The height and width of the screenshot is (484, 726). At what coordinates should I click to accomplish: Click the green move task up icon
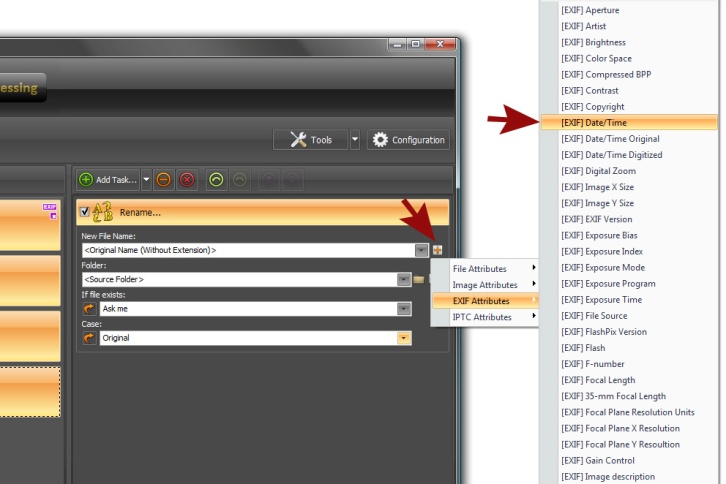tap(215, 180)
